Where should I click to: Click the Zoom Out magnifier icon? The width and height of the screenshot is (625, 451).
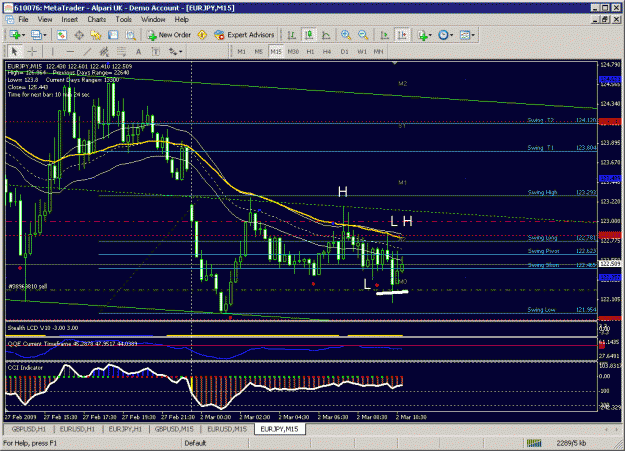[x=363, y=35]
